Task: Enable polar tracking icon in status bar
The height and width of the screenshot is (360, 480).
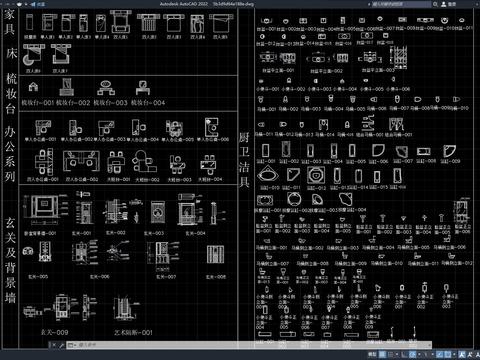Action: click(412, 354)
